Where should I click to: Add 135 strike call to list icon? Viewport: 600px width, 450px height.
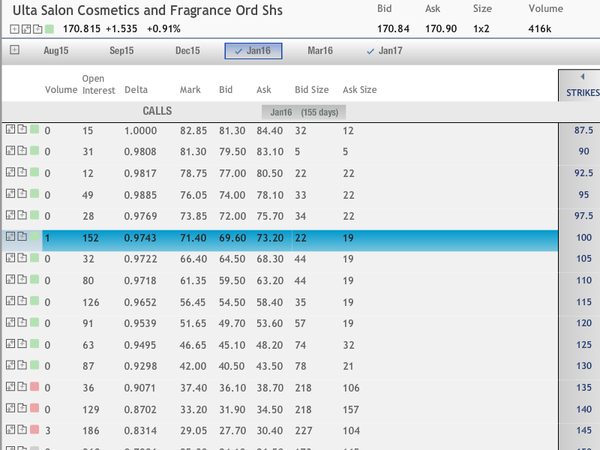pos(22,386)
